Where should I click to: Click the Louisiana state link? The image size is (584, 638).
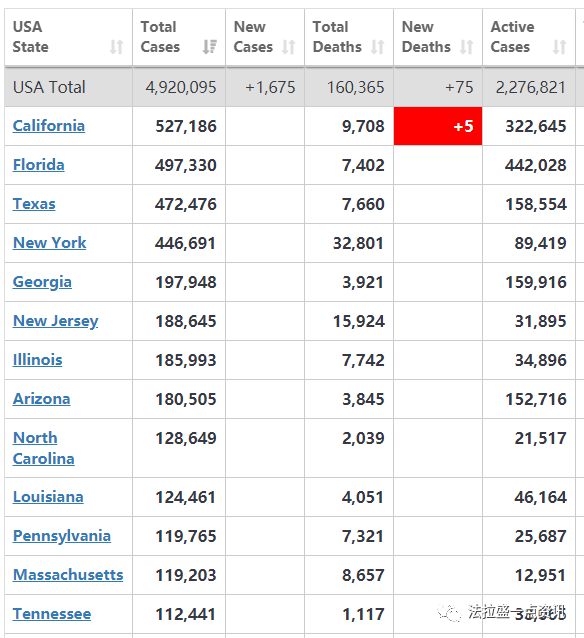(48, 497)
